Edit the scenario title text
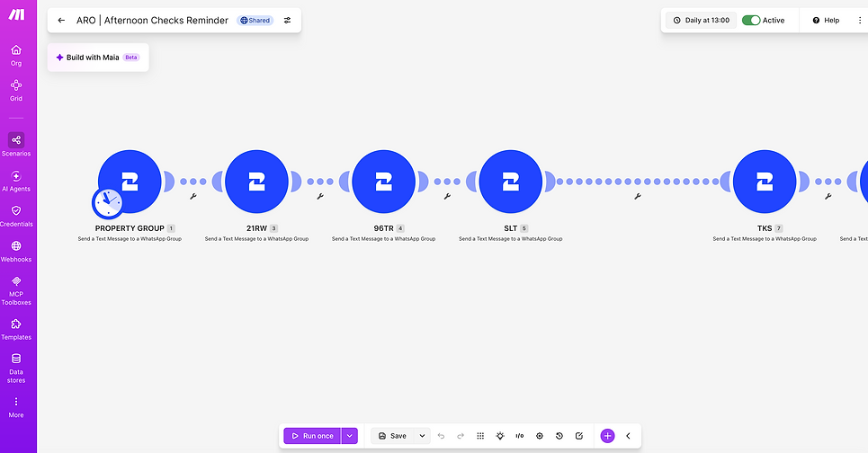 [152, 21]
